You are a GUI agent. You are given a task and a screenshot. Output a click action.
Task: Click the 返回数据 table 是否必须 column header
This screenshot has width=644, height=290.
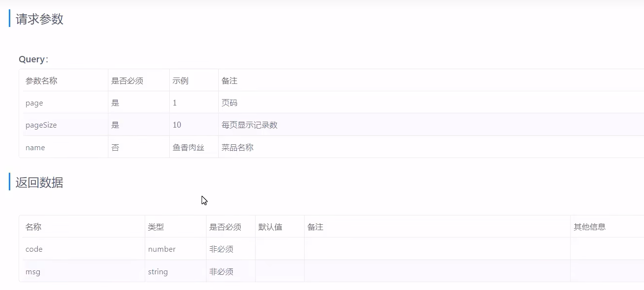(x=225, y=227)
